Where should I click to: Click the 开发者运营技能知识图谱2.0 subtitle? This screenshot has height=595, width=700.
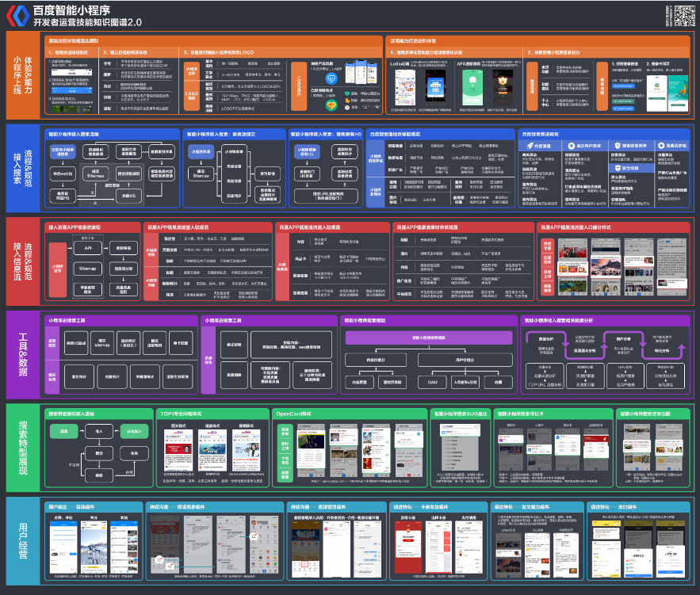(x=87, y=22)
